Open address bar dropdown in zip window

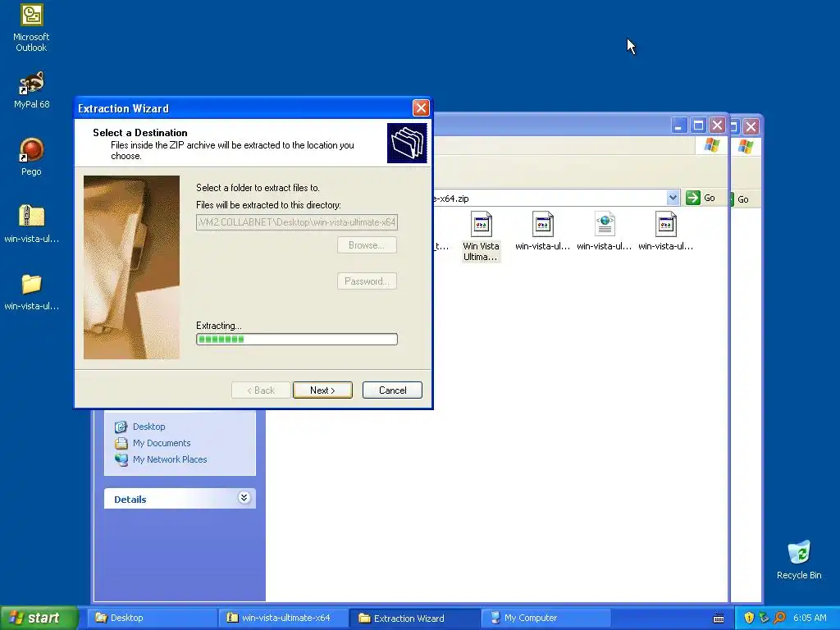point(673,198)
